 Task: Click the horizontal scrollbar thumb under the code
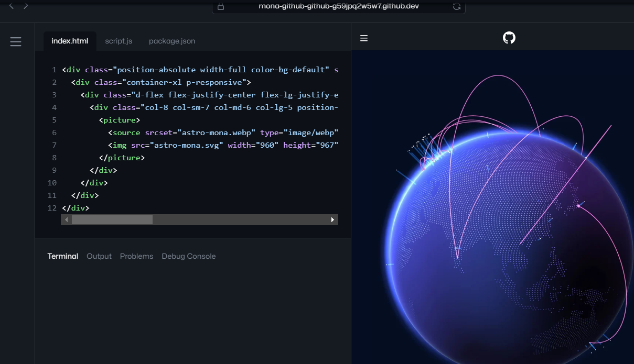(x=112, y=220)
